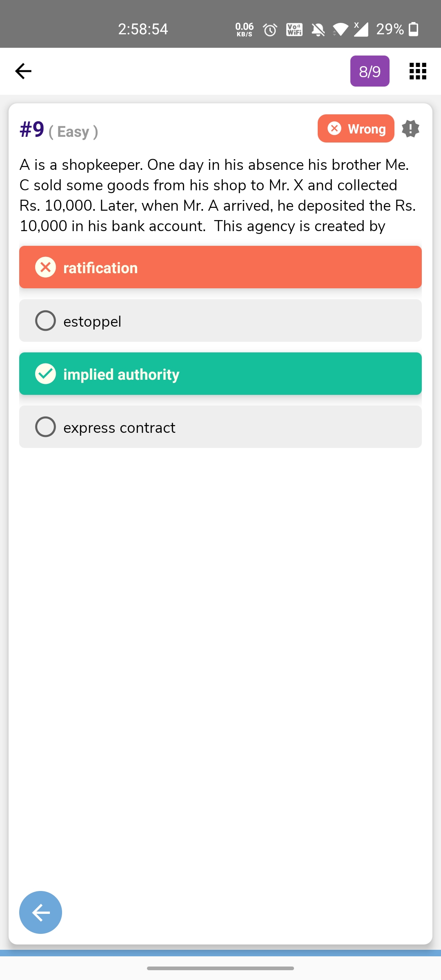
Task: Tap the battery indicator icon
Action: (414, 29)
